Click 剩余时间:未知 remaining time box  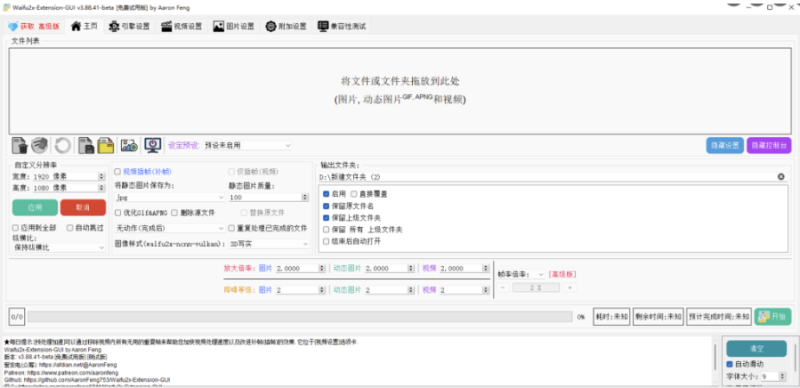point(658,317)
